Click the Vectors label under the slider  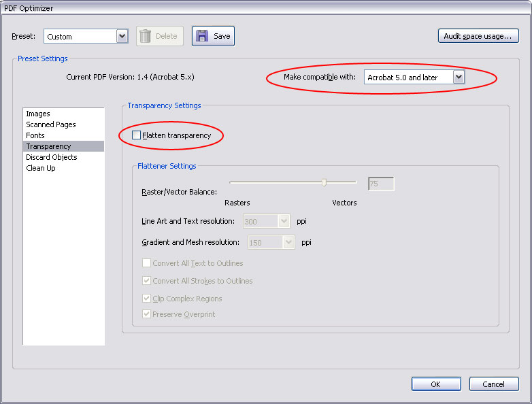pos(344,203)
